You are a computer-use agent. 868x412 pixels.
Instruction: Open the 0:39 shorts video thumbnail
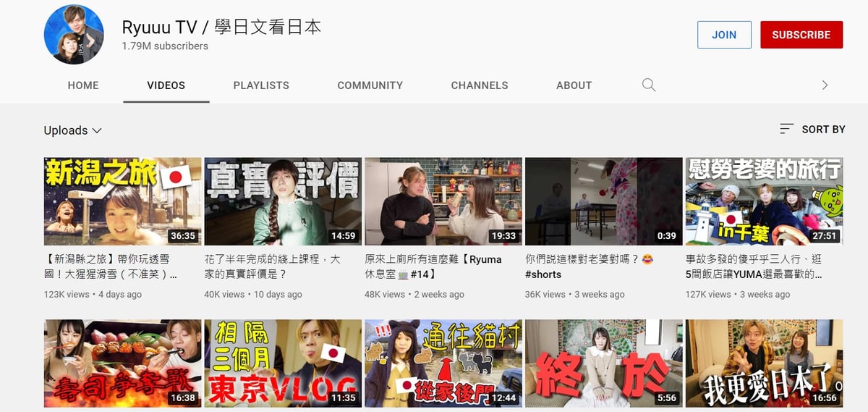click(x=603, y=202)
